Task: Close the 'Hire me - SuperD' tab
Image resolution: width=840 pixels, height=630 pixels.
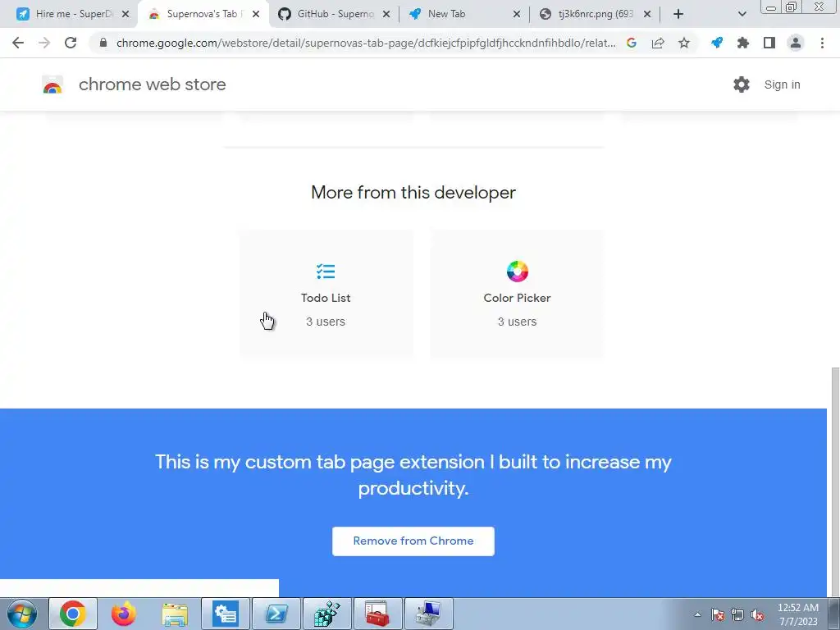Action: coord(126,14)
